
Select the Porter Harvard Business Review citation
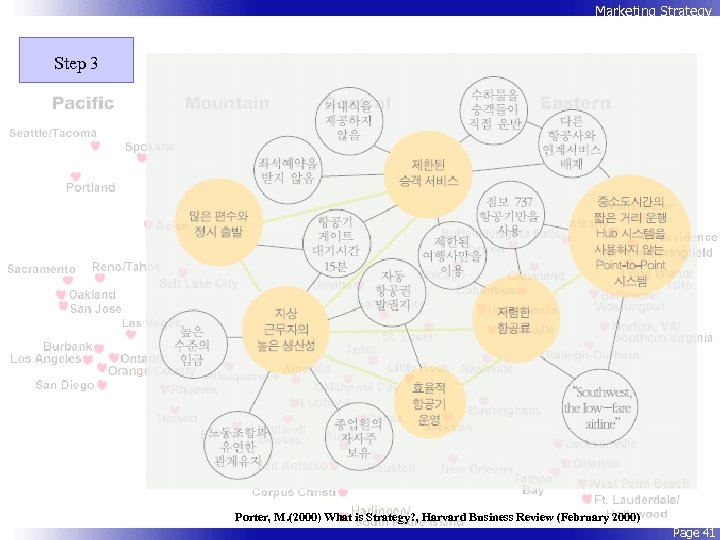(437, 517)
